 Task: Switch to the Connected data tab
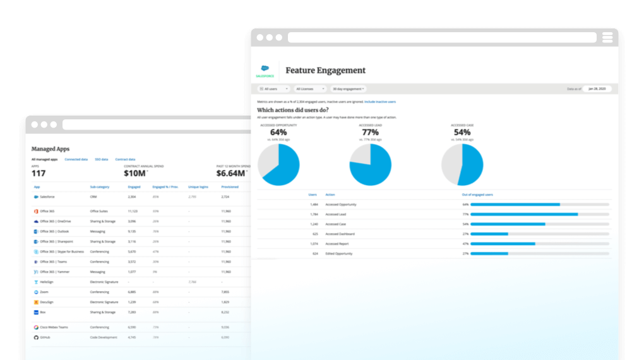[x=76, y=159]
